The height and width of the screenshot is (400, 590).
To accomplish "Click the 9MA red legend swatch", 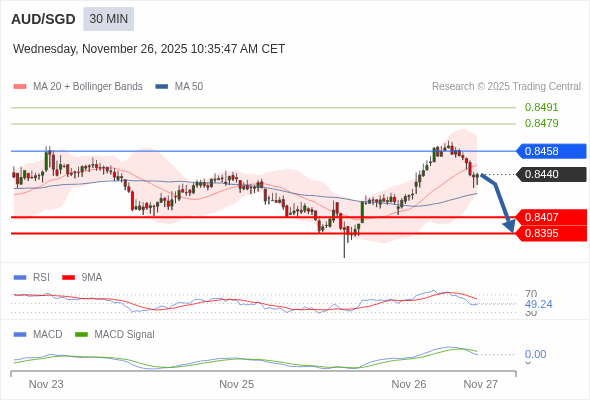I will tap(68, 278).
